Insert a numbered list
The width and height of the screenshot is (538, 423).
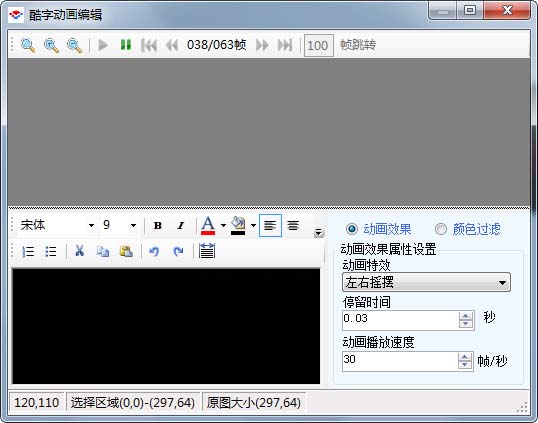coord(28,251)
